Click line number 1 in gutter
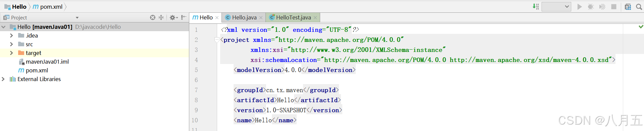The width and height of the screenshot is (644, 131). coord(196,30)
